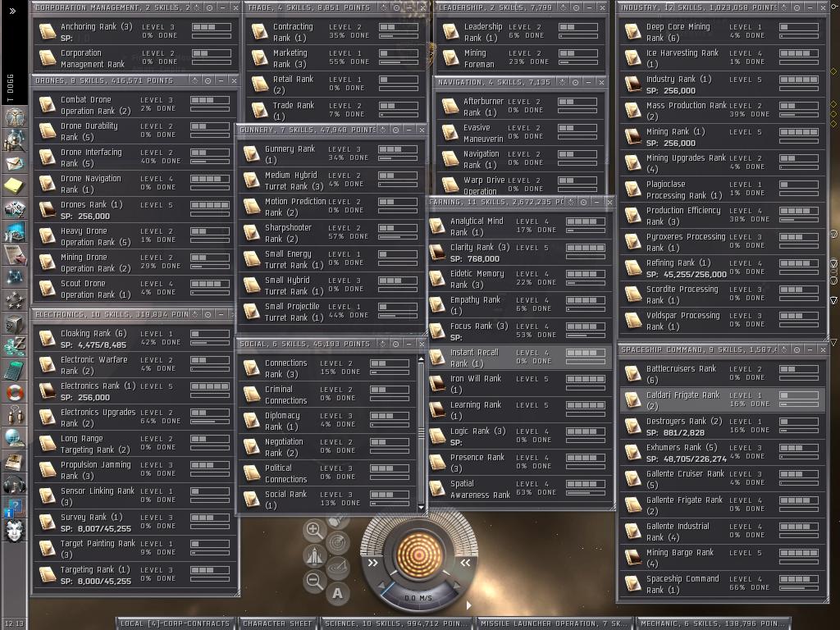The height and width of the screenshot is (630, 840).
Task: Expand the sidebar with top-left double chevron
Action: coord(13,10)
